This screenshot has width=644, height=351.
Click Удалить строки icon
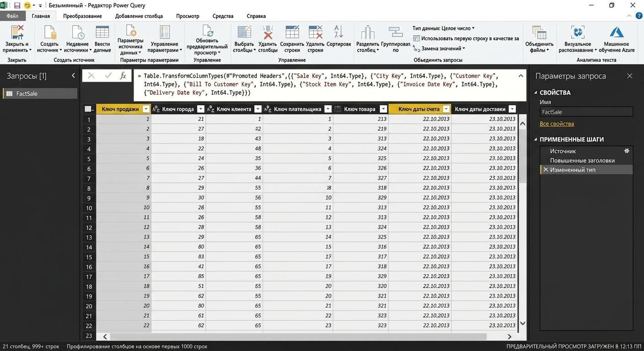[315, 32]
